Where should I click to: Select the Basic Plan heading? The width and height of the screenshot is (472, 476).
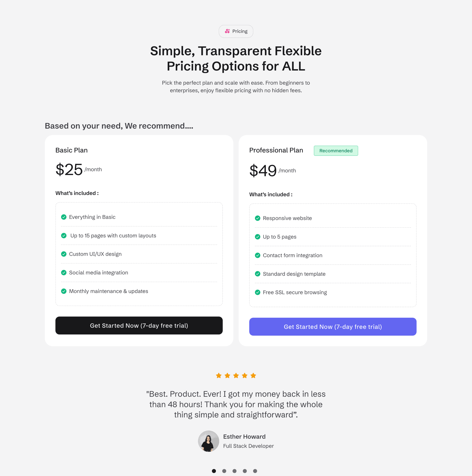tap(71, 150)
